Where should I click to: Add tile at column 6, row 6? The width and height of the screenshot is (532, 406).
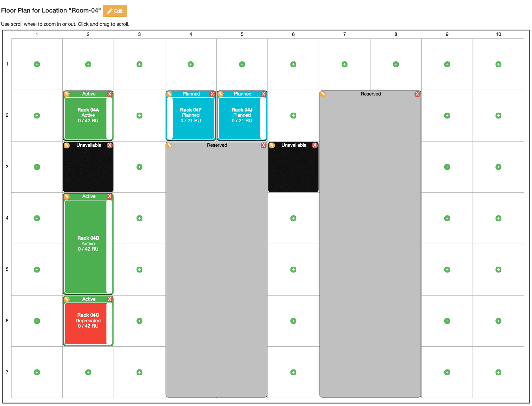tap(294, 321)
